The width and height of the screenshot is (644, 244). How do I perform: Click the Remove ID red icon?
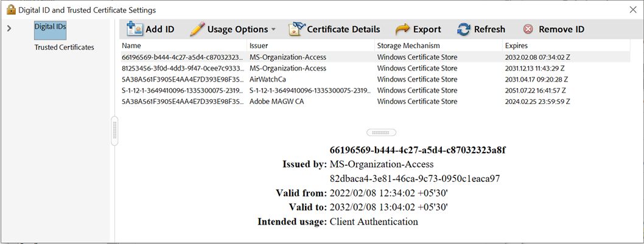coord(528,29)
